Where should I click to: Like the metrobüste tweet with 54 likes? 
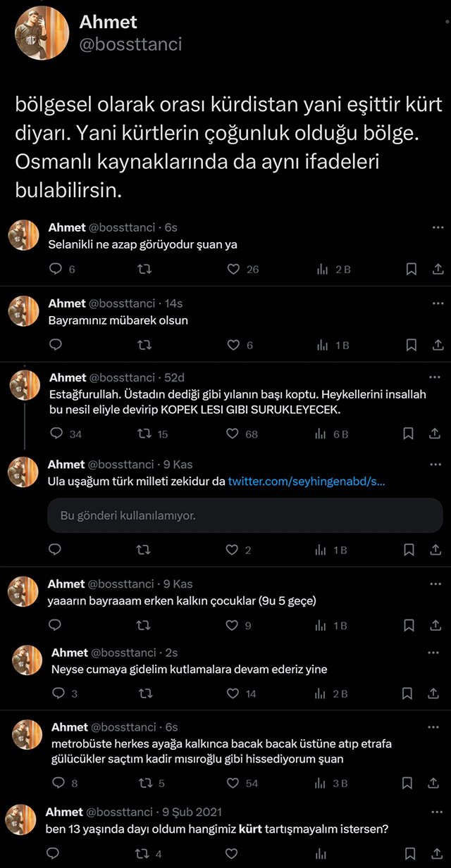[x=233, y=783]
